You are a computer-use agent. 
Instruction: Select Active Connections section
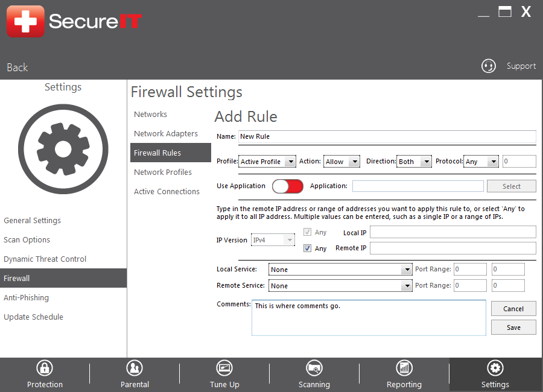click(x=167, y=192)
